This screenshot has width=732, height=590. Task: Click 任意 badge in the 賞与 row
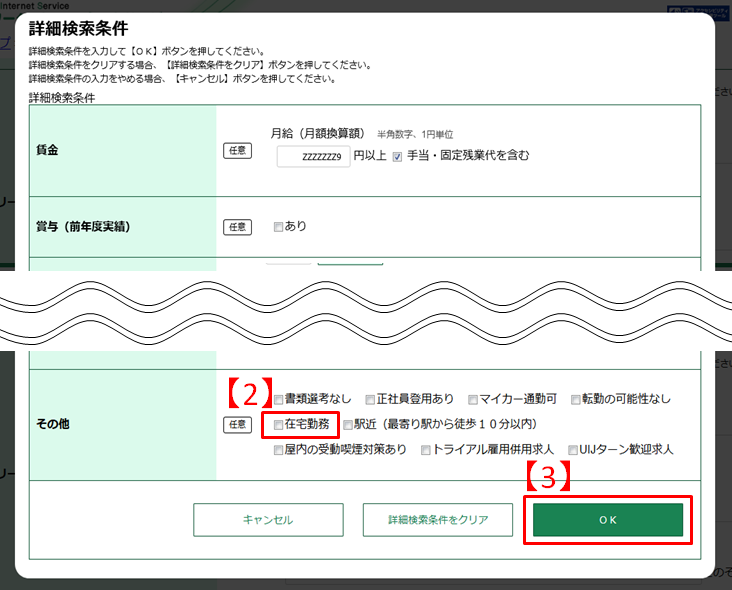click(238, 227)
